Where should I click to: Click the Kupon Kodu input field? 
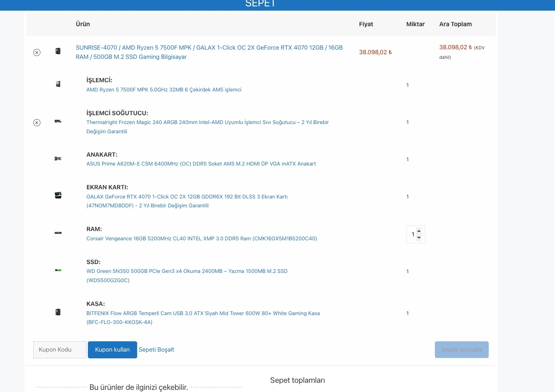point(60,350)
